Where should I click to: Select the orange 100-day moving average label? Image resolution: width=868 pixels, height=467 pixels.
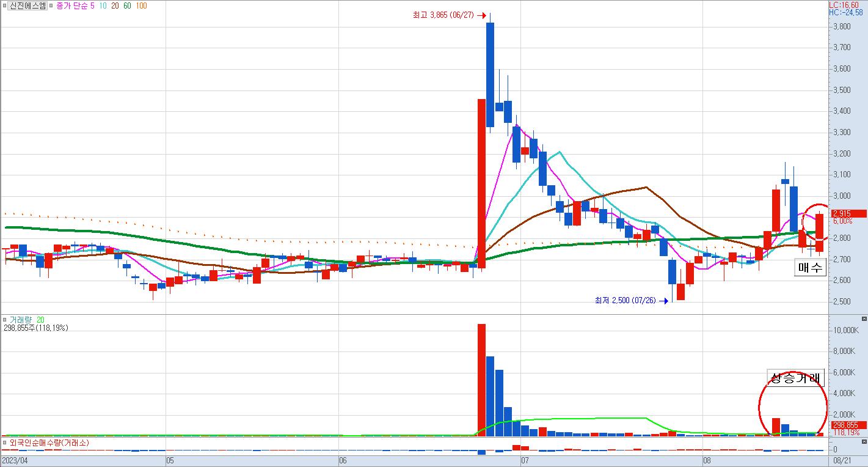(141, 6)
